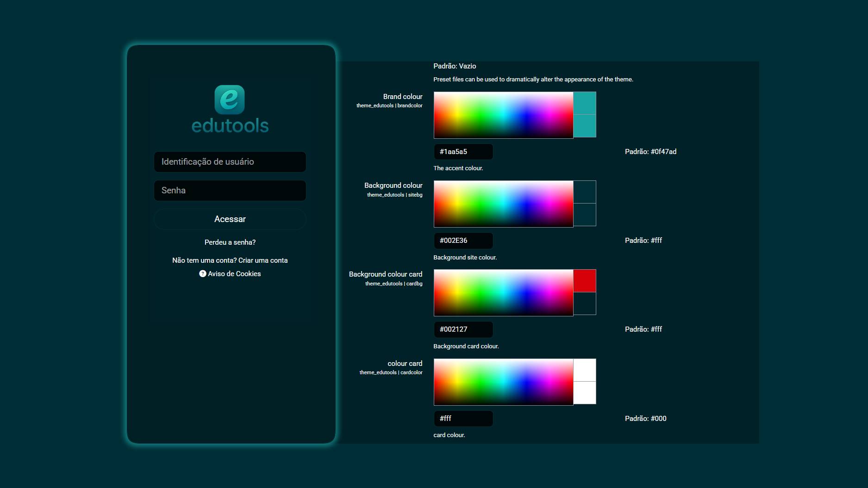The image size is (868, 488).
Task: Choose a colour in the Background colour card gradient
Action: tap(503, 292)
